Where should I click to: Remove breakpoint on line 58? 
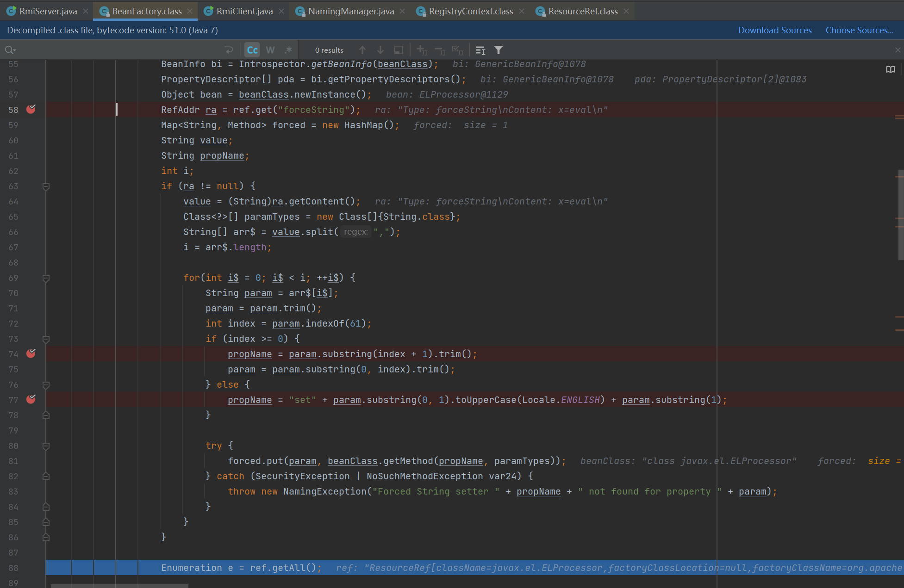click(31, 110)
